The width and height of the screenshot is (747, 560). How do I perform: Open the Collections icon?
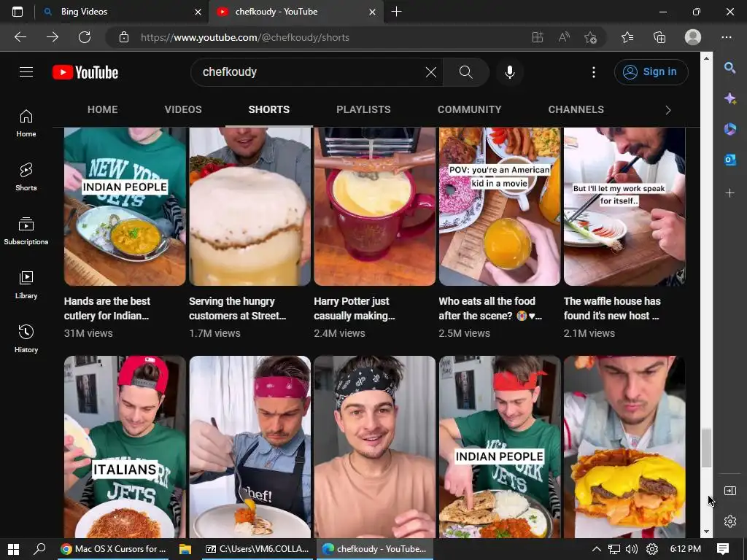(659, 37)
